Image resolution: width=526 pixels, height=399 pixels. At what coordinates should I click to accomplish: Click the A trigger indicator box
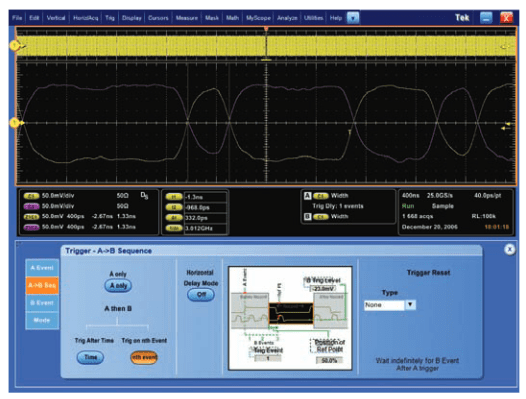pyautogui.click(x=307, y=196)
